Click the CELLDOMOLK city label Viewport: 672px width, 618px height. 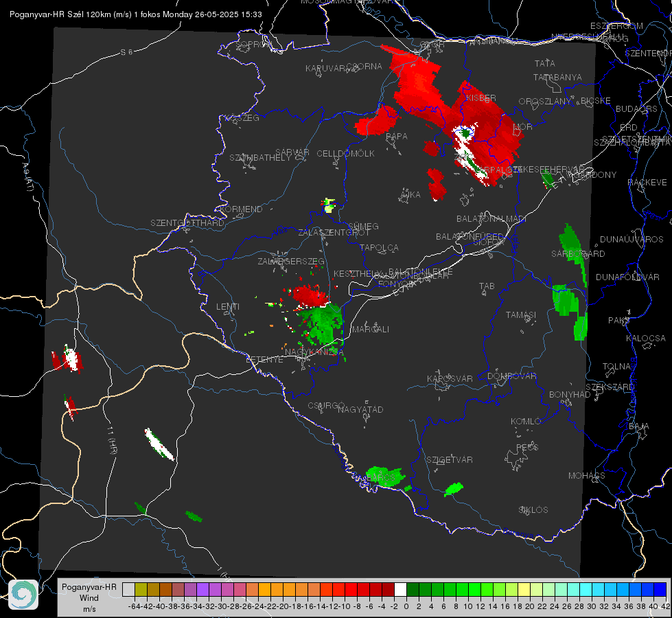tap(346, 154)
